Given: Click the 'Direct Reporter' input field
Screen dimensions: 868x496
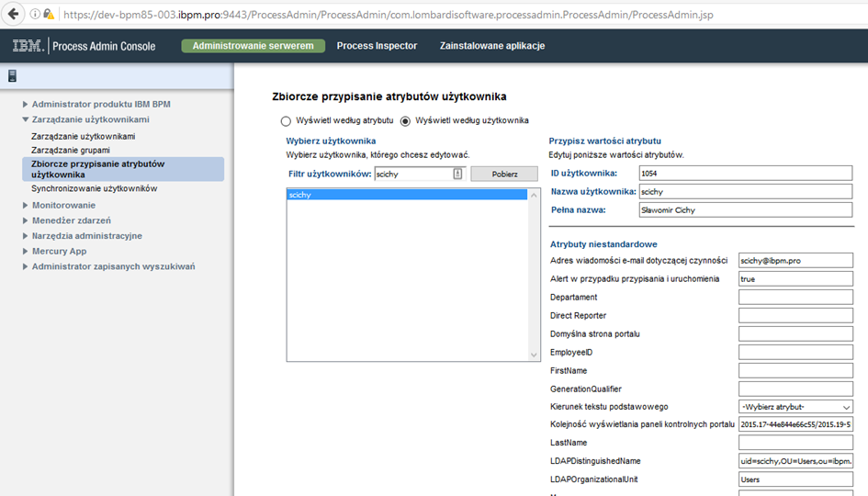Looking at the screenshot, I should click(x=795, y=315).
